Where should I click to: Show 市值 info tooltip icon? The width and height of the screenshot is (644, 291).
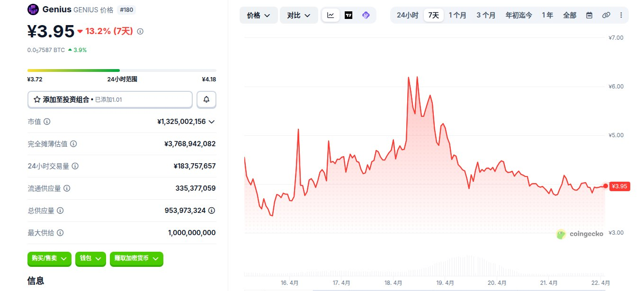(47, 122)
